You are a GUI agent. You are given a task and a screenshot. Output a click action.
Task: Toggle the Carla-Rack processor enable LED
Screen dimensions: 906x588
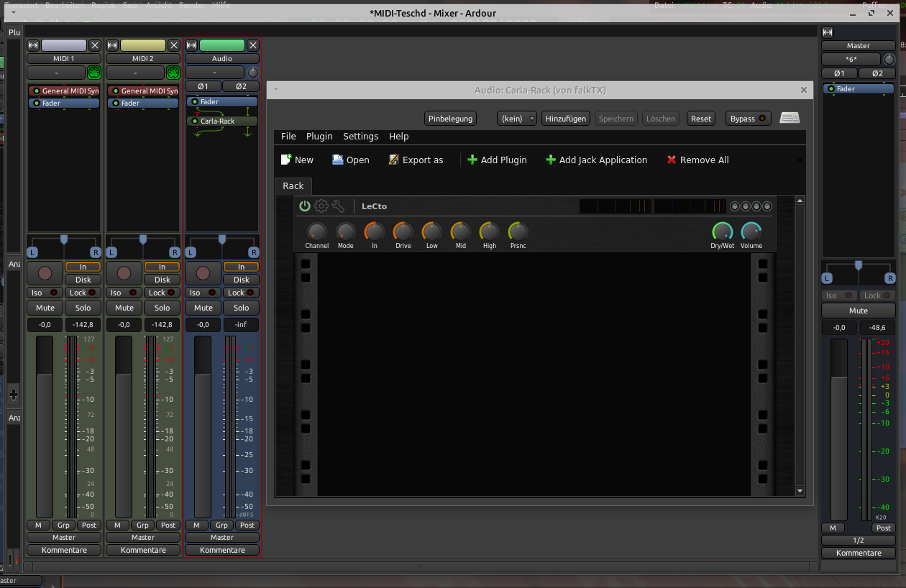click(195, 121)
